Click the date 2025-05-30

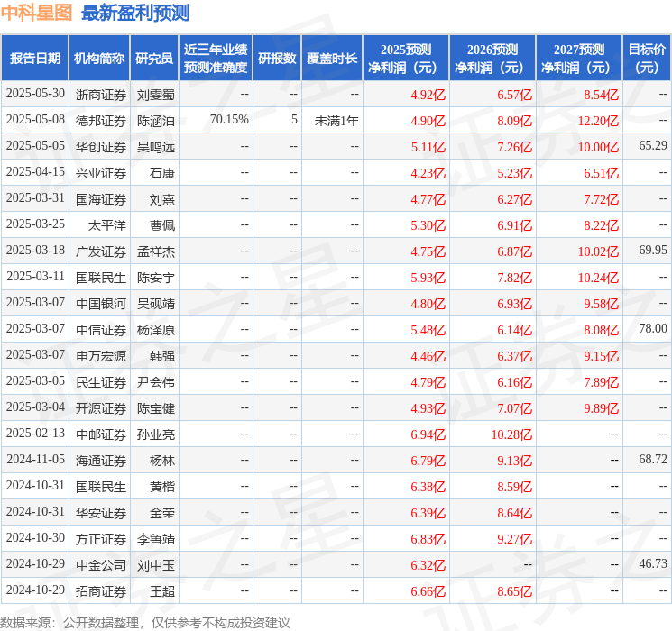(35, 94)
